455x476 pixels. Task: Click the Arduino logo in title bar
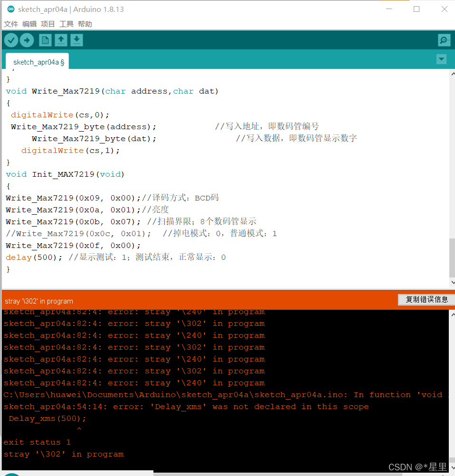tap(11, 9)
